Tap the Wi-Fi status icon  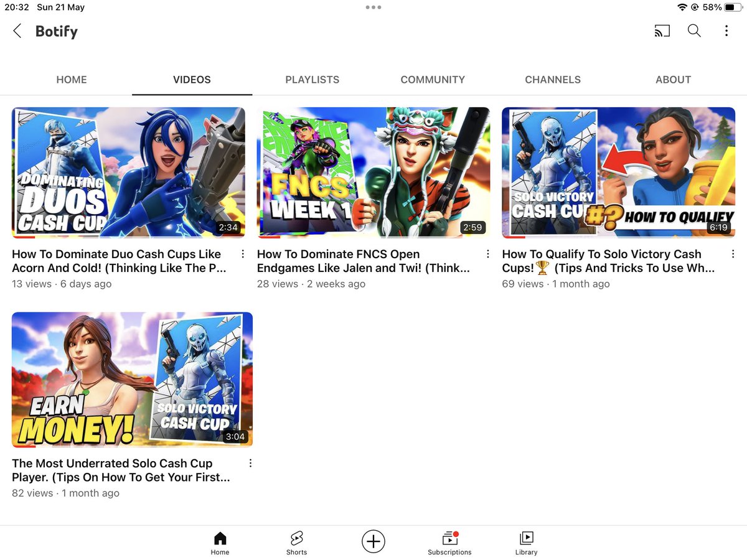(682, 7)
